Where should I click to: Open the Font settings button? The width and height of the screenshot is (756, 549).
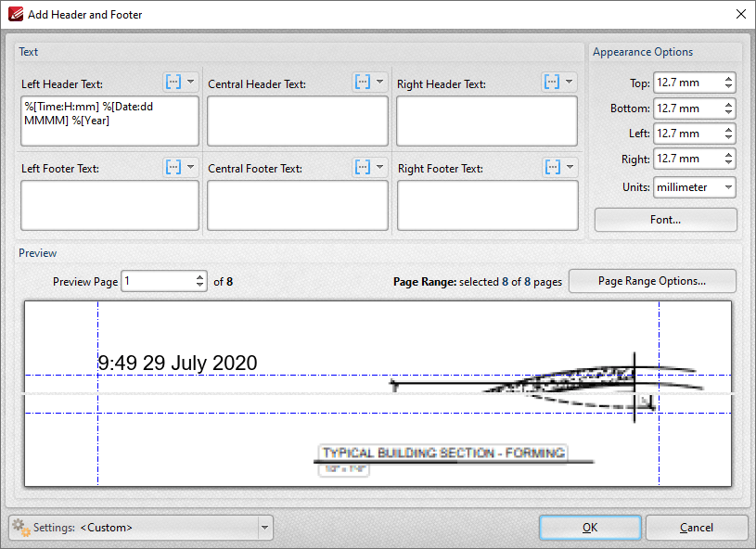click(665, 220)
